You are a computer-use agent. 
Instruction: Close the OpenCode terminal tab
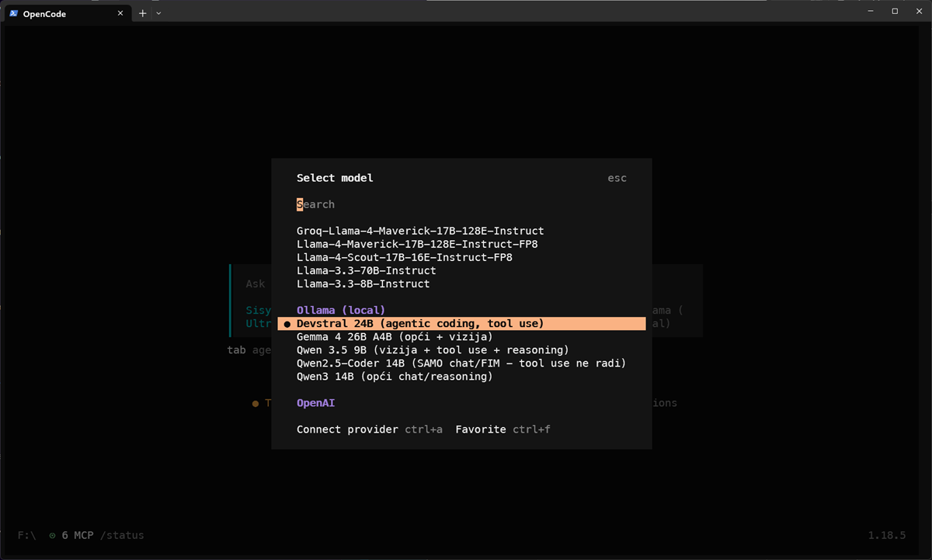coord(120,13)
